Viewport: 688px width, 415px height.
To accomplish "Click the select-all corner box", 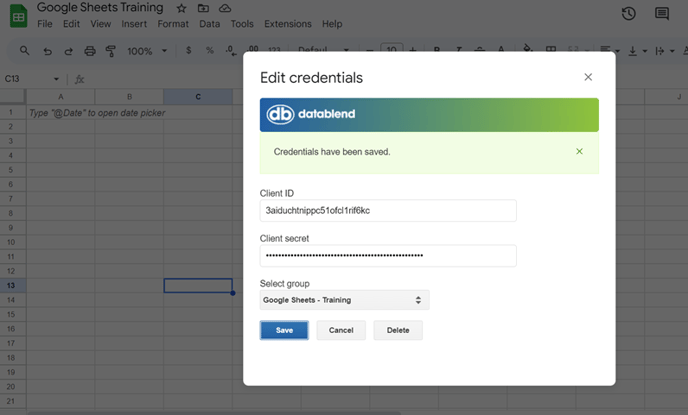I will coord(13,97).
